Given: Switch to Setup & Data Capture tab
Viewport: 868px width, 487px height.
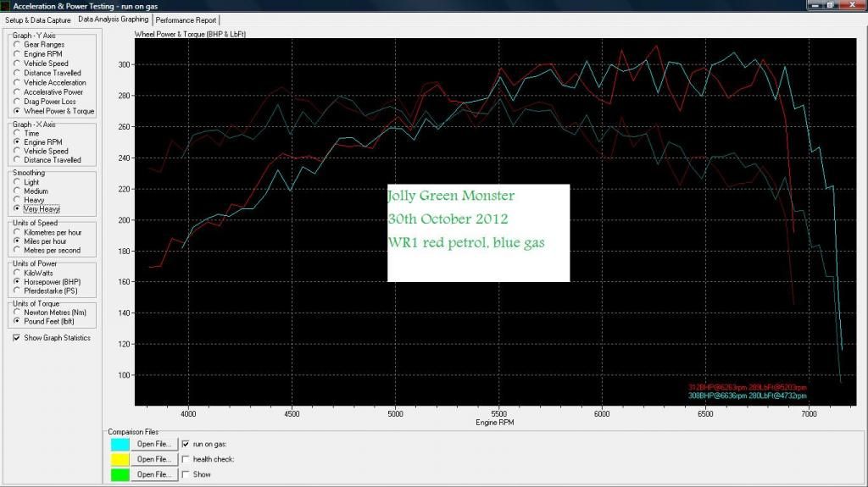Looking at the screenshot, I should point(38,19).
